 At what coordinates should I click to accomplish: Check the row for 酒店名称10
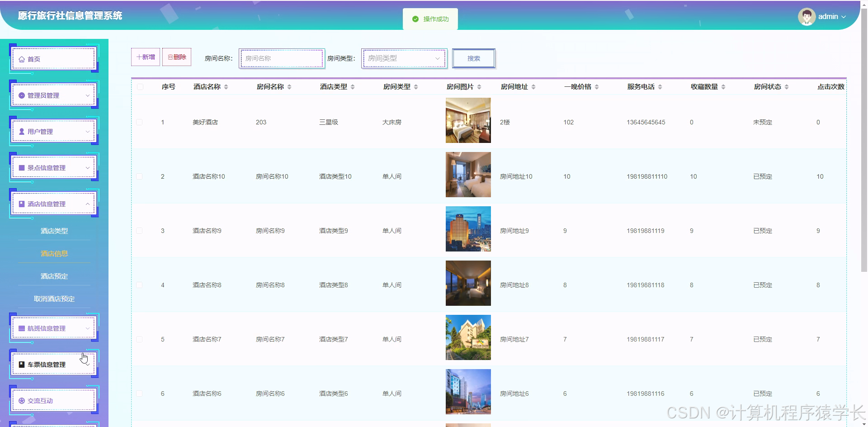[x=139, y=176]
